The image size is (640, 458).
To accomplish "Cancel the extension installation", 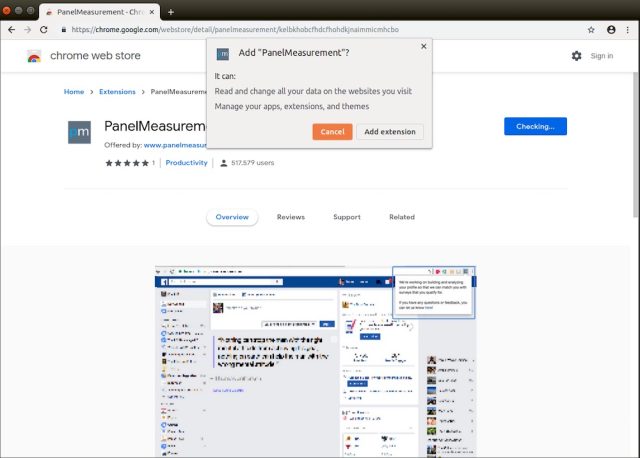I will click(x=332, y=132).
